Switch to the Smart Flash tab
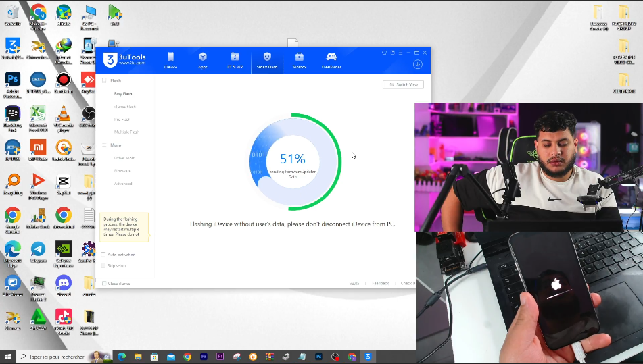This screenshot has height=364, width=643. 267,60
